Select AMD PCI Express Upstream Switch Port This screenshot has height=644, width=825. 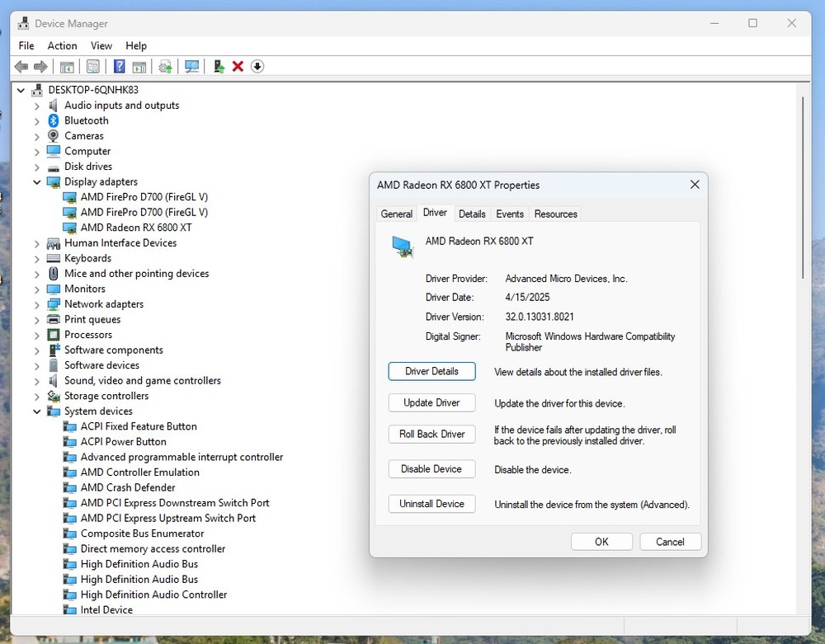pos(167,518)
